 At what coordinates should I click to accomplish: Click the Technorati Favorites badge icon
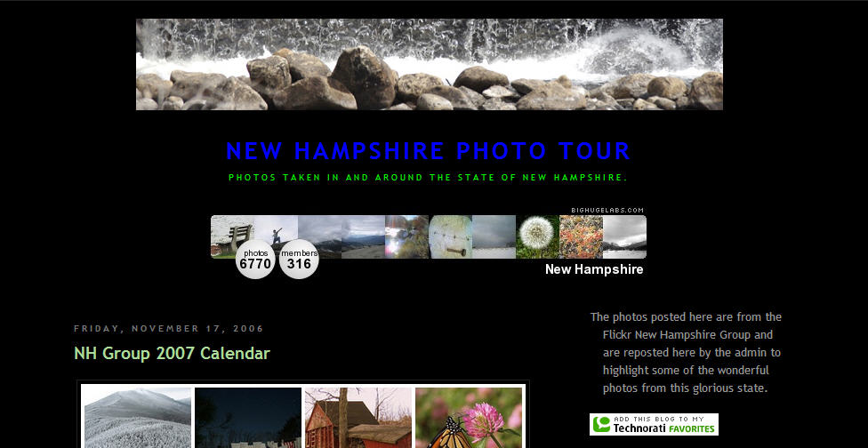654,424
